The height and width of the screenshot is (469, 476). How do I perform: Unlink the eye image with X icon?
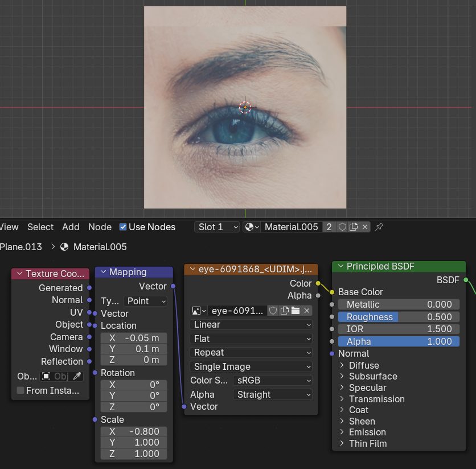click(x=306, y=311)
